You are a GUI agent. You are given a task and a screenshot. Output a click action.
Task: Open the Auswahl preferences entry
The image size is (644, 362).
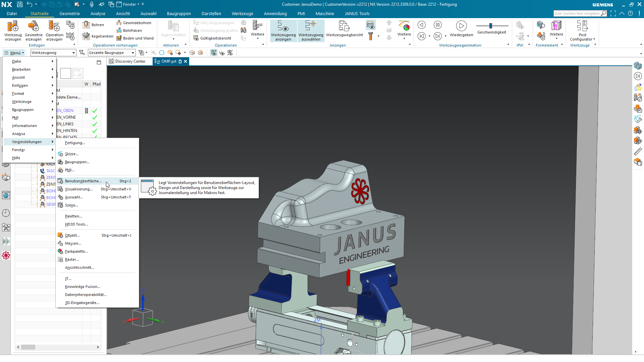[97, 197]
